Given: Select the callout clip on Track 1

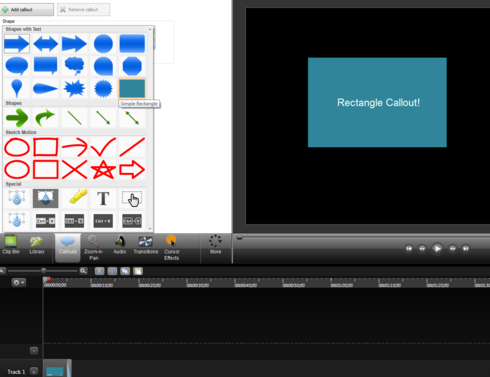Looking at the screenshot, I should [x=57, y=368].
